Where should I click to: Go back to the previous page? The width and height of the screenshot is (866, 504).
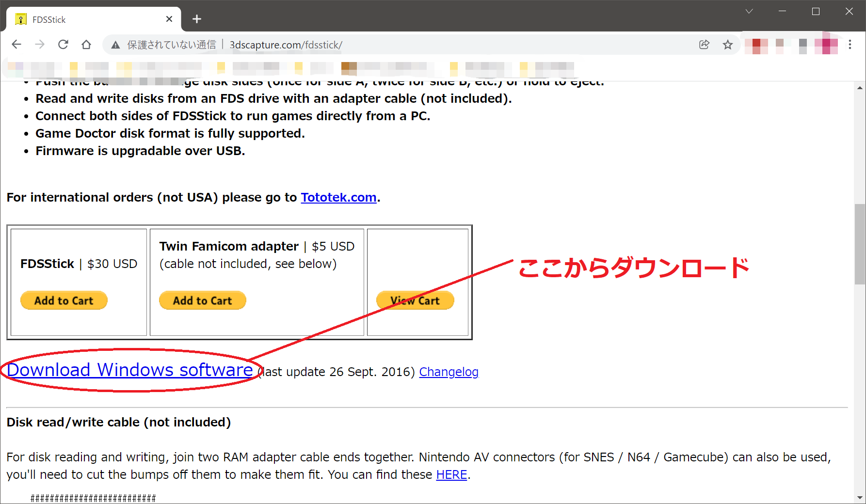tap(16, 45)
